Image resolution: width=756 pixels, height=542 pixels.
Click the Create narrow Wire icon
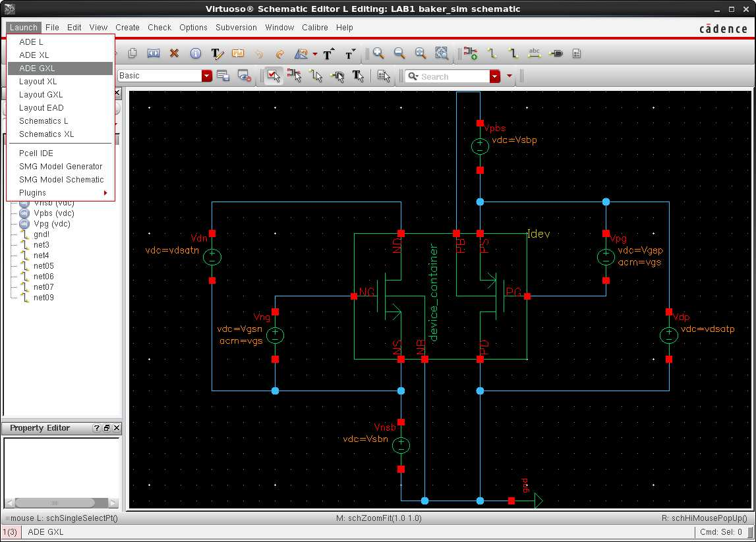point(492,53)
